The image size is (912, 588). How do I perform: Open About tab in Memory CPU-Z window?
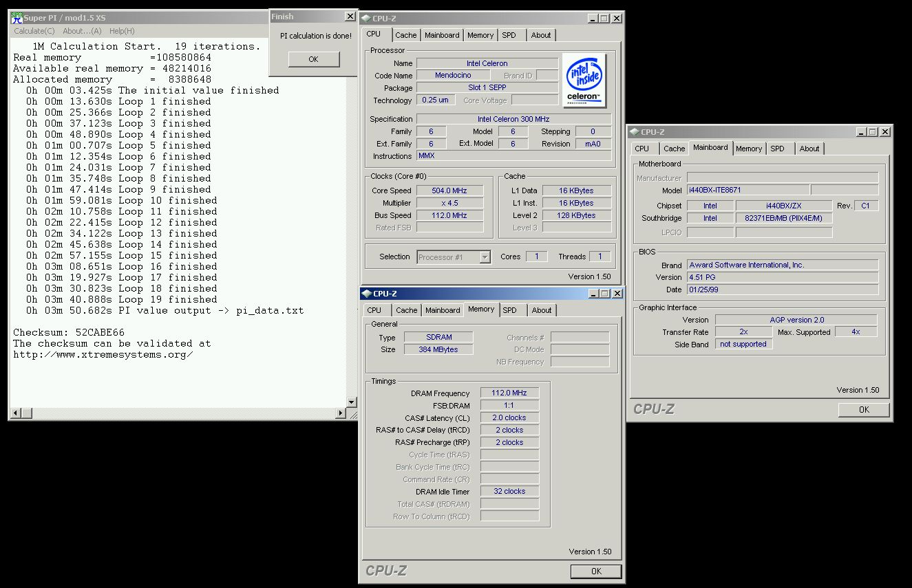[542, 310]
